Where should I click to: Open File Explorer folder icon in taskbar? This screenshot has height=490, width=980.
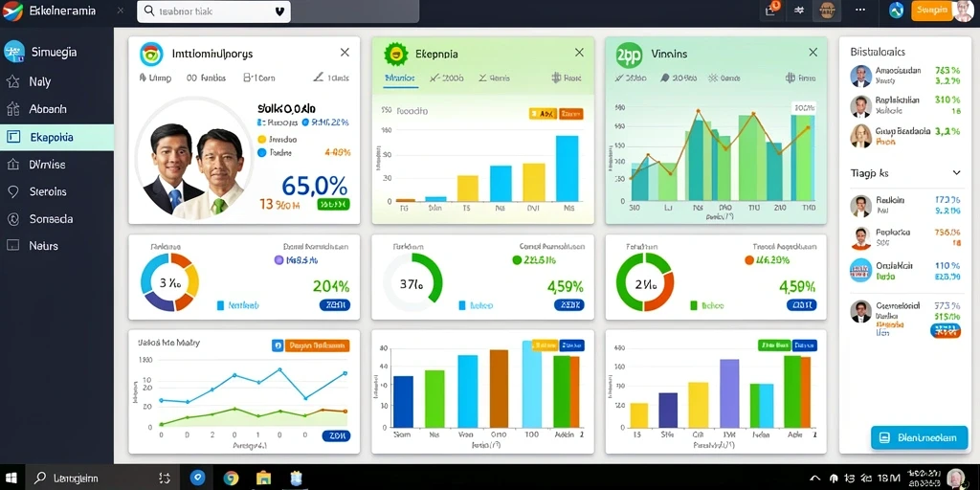click(x=264, y=479)
